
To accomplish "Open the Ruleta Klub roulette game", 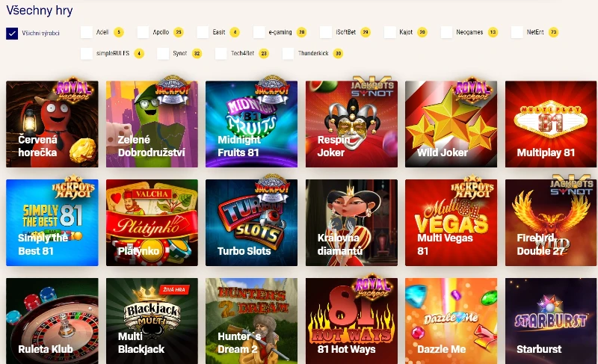I will tap(52, 321).
